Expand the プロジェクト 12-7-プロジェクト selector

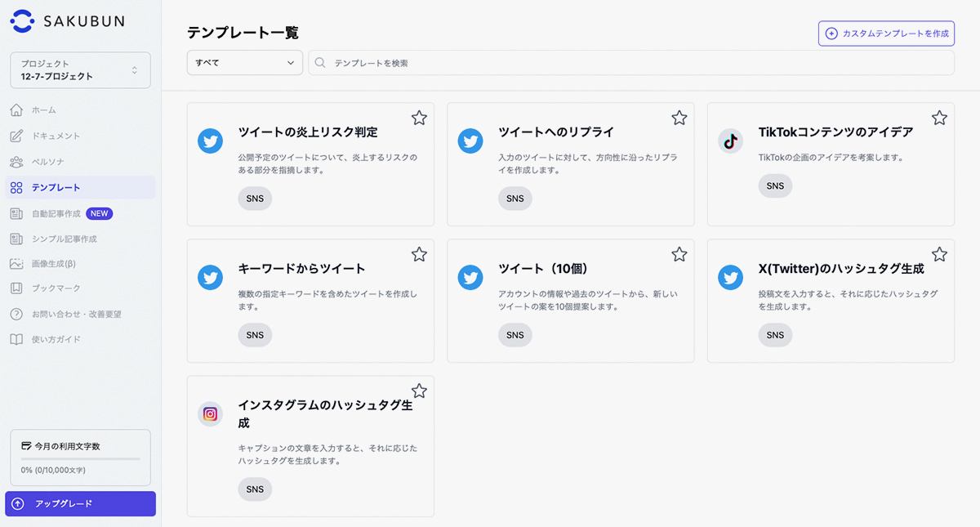[80, 70]
